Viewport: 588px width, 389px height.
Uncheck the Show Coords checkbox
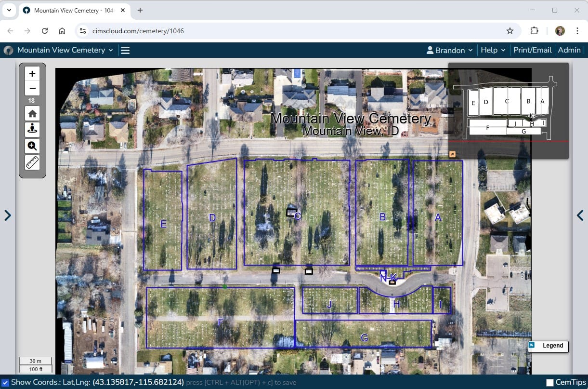coord(5,383)
